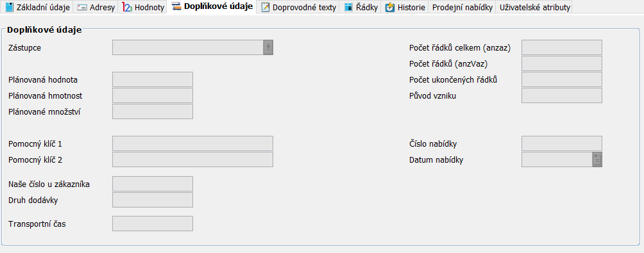Click the Řádky tab icon

click(348, 8)
